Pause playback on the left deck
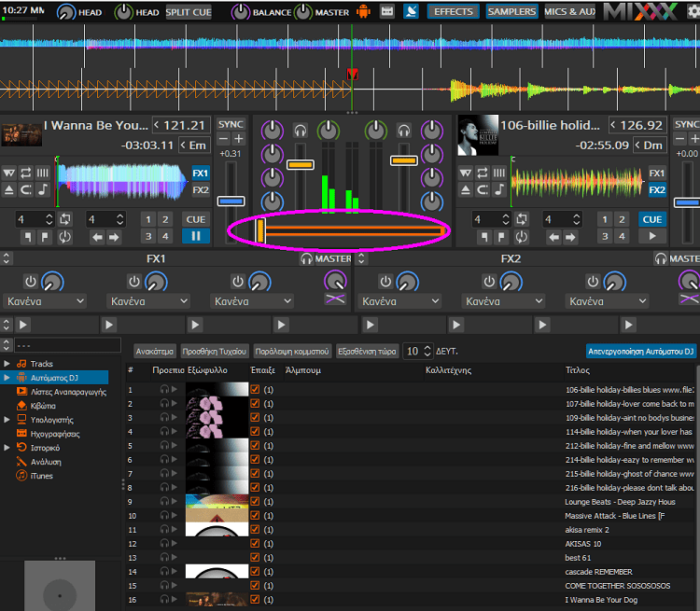700x611 pixels. (196, 236)
